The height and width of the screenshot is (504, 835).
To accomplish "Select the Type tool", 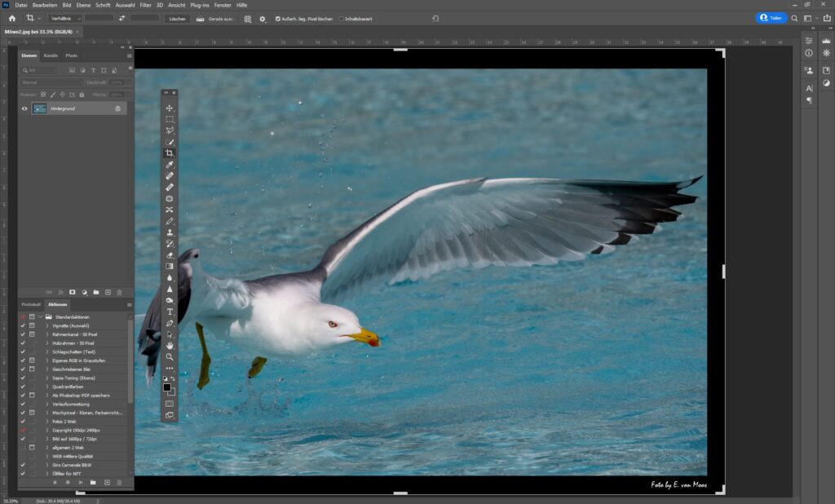I will click(170, 311).
